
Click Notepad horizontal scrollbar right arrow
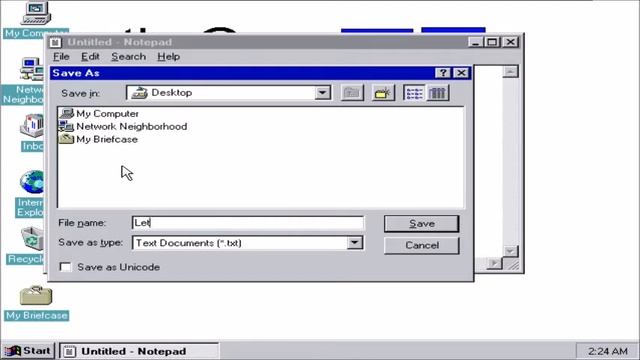495,263
